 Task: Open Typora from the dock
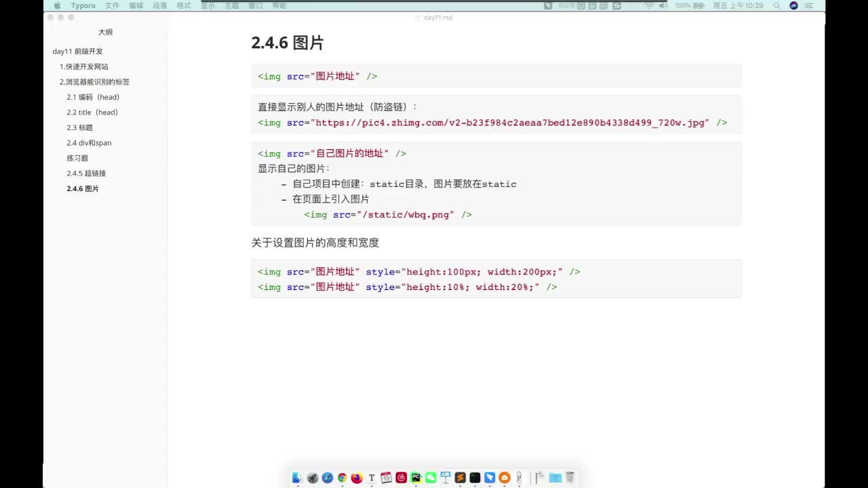[x=372, y=478]
